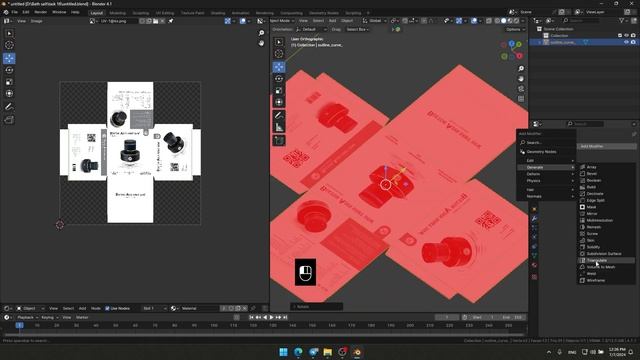Expand the Edit submenu in Add Modifier
This screenshot has height=360, width=640.
pos(546,160)
